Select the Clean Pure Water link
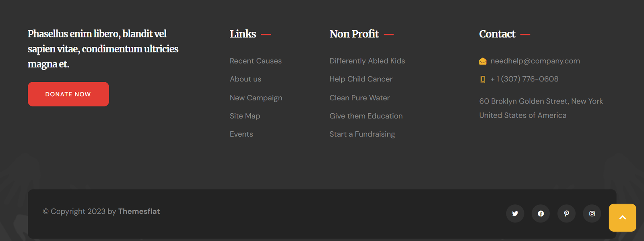 point(359,98)
